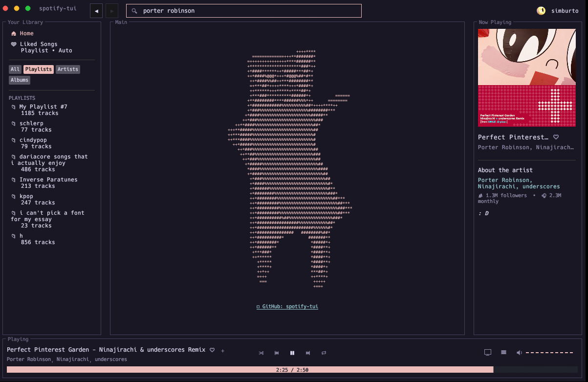Open the devices monitor icon

tap(487, 353)
